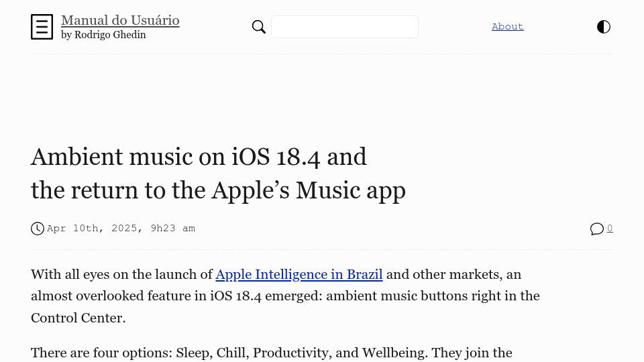644x362 pixels.
Task: Focus the search input field
Action: click(x=345, y=27)
